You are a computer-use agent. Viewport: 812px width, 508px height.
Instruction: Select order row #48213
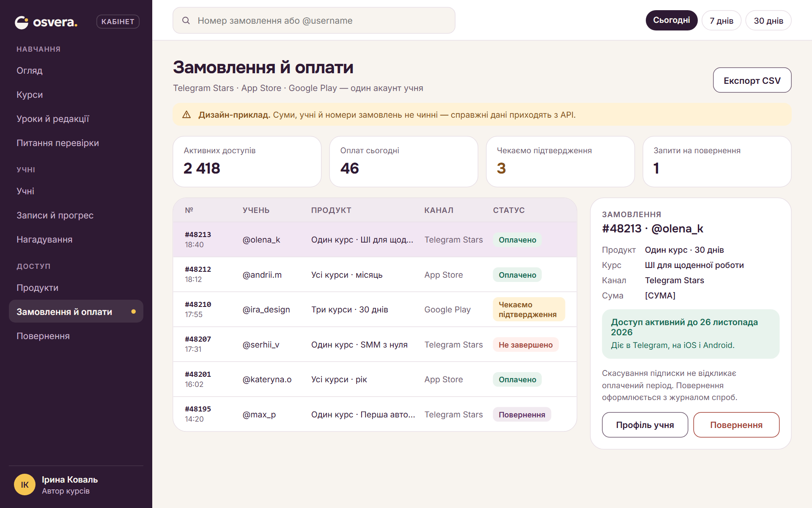(x=375, y=240)
